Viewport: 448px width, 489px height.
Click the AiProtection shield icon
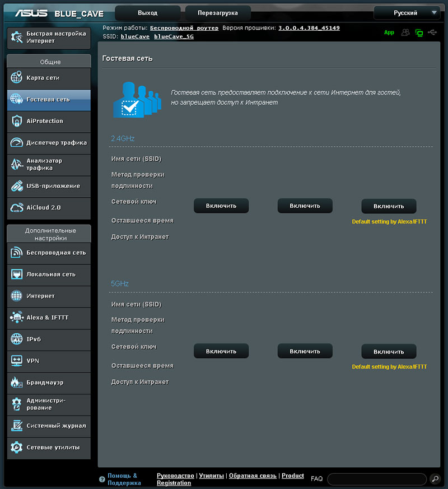[x=17, y=121]
